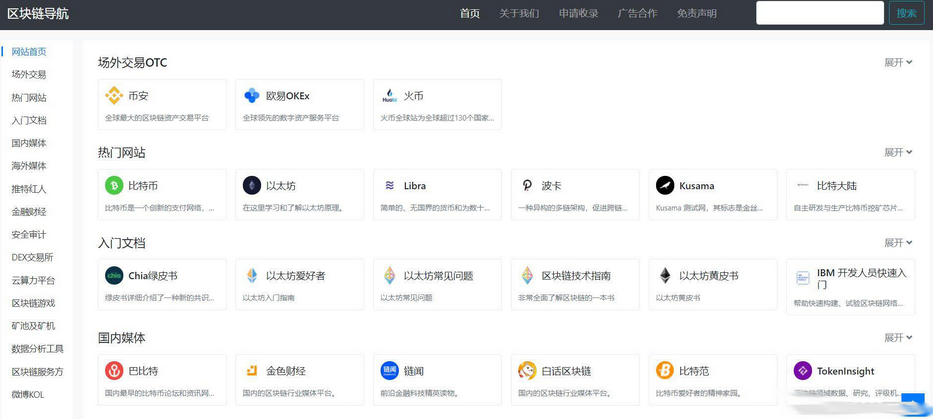Click the 区块链技术指南 icon
The width and height of the screenshot is (937, 419).
[x=527, y=276]
